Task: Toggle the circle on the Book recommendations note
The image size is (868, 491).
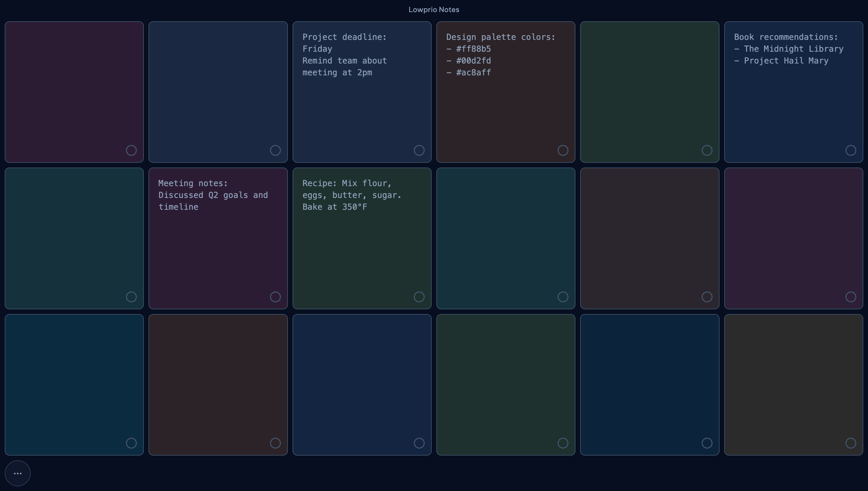Action: (851, 150)
